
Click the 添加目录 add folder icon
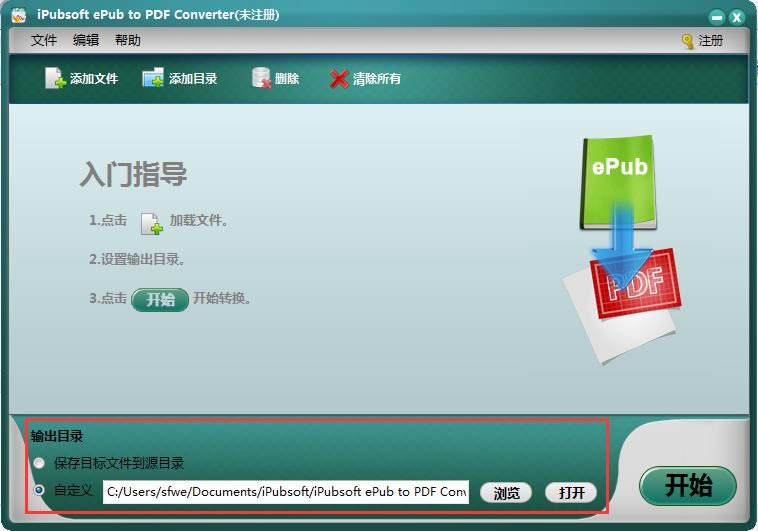[x=153, y=78]
